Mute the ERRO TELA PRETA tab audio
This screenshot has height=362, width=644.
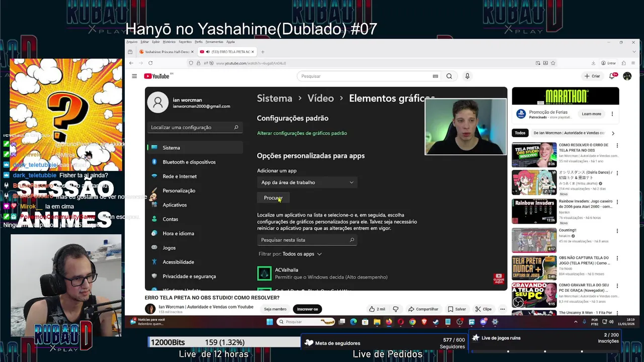(x=208, y=52)
